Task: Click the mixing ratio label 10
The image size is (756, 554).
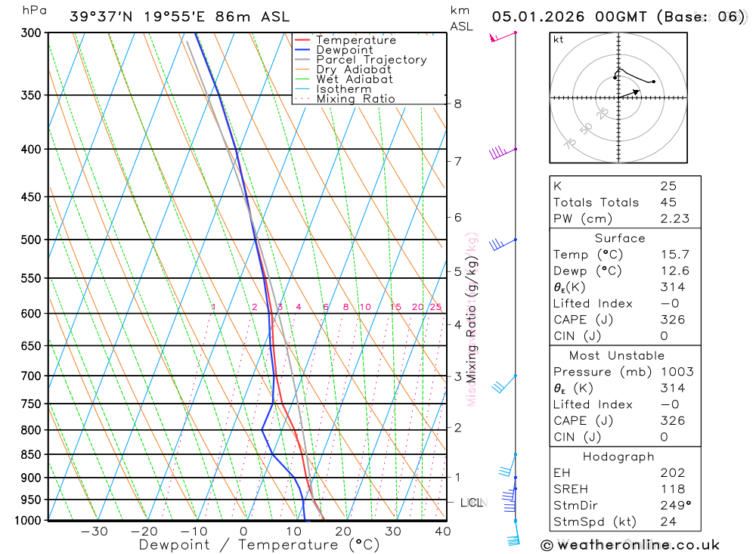Action: [365, 307]
